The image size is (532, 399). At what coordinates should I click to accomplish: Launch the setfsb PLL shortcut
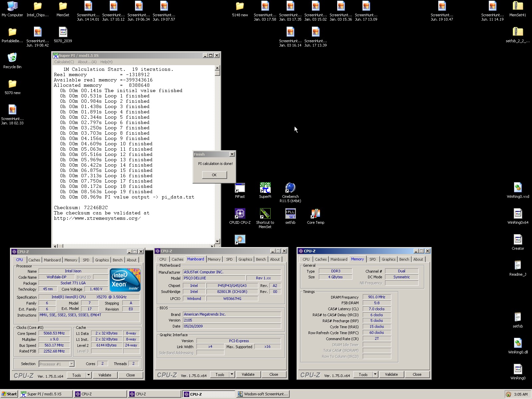click(x=290, y=216)
